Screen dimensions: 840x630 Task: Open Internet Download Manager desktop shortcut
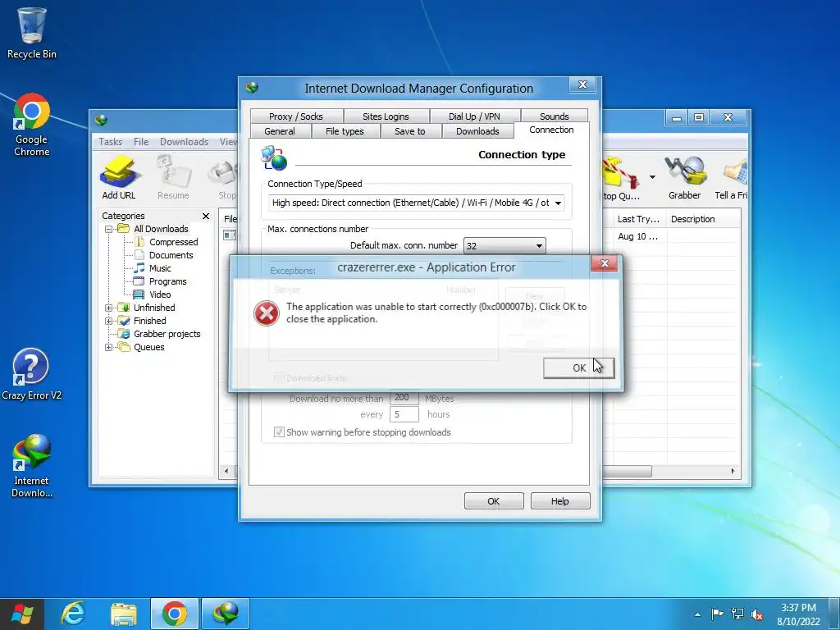pos(32,466)
